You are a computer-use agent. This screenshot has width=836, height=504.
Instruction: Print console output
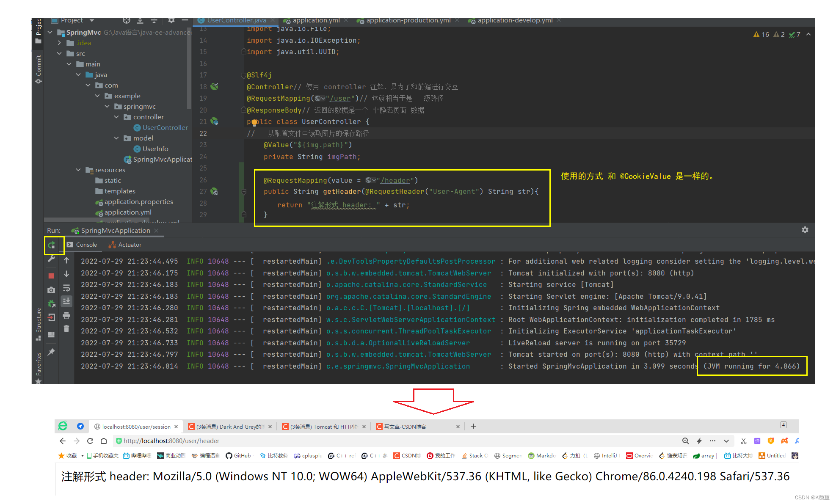66,316
